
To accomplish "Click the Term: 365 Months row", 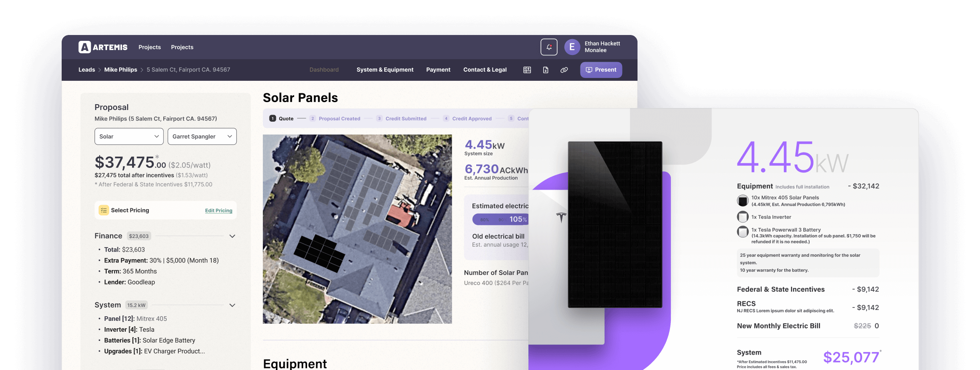I will (130, 272).
